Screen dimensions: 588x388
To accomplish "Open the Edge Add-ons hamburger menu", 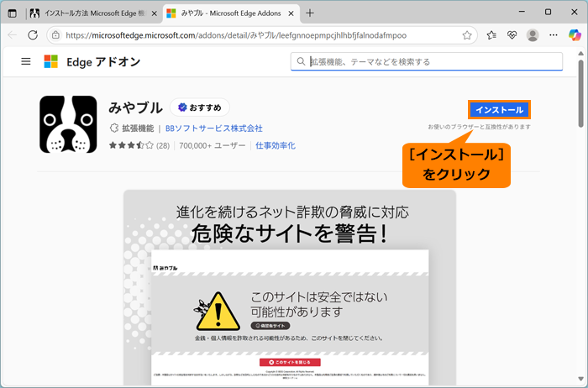I will (x=26, y=61).
